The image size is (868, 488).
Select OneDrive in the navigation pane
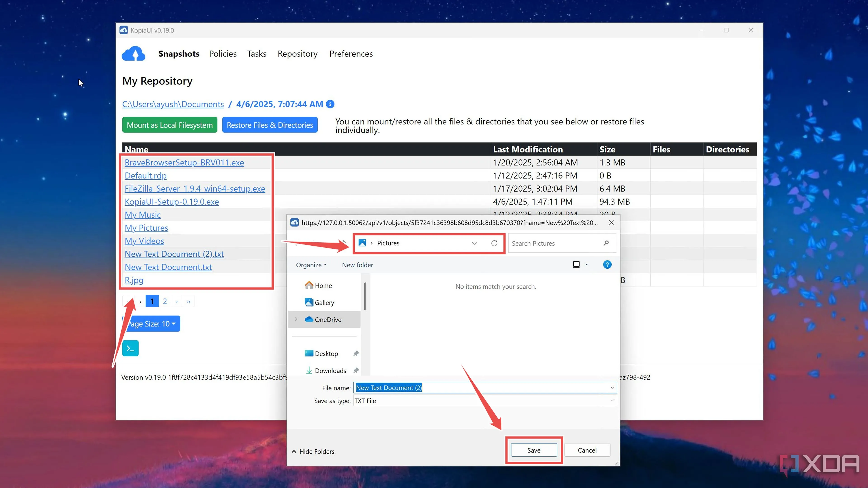328,320
